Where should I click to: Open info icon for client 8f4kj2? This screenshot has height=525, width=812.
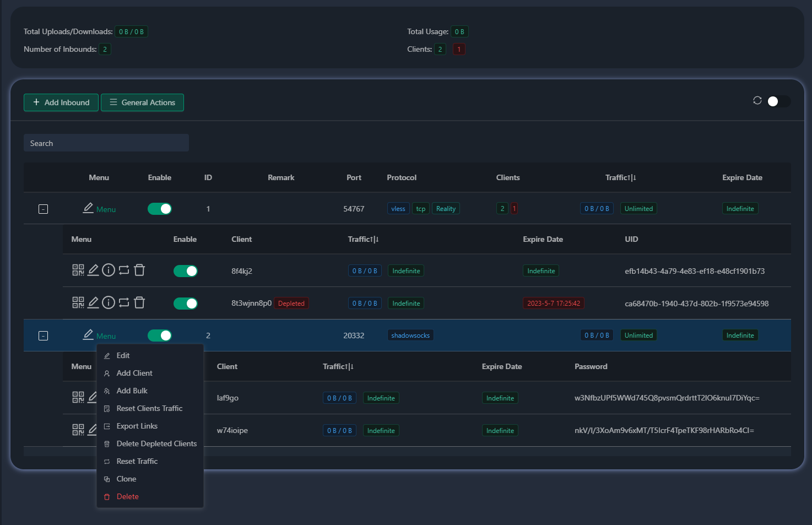coord(109,270)
